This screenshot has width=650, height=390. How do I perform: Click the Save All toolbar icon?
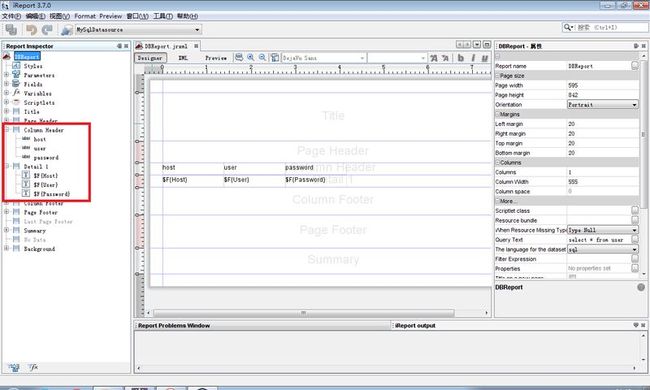(x=11, y=29)
